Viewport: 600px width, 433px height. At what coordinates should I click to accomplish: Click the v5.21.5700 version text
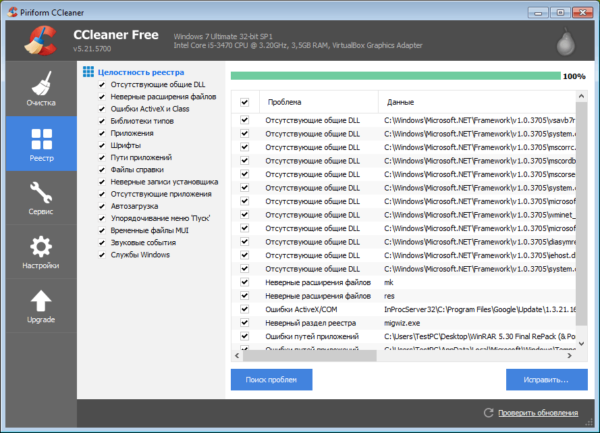(x=92, y=49)
